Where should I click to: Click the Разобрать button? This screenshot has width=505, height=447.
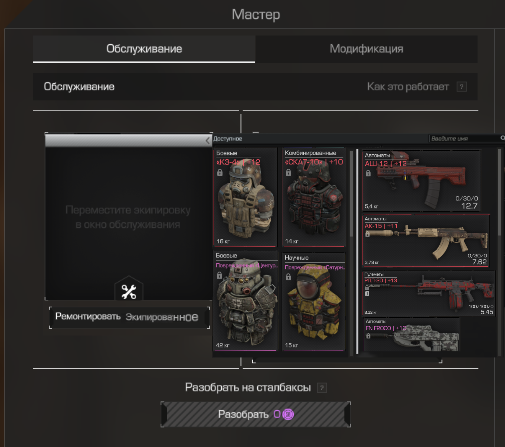pos(256,414)
